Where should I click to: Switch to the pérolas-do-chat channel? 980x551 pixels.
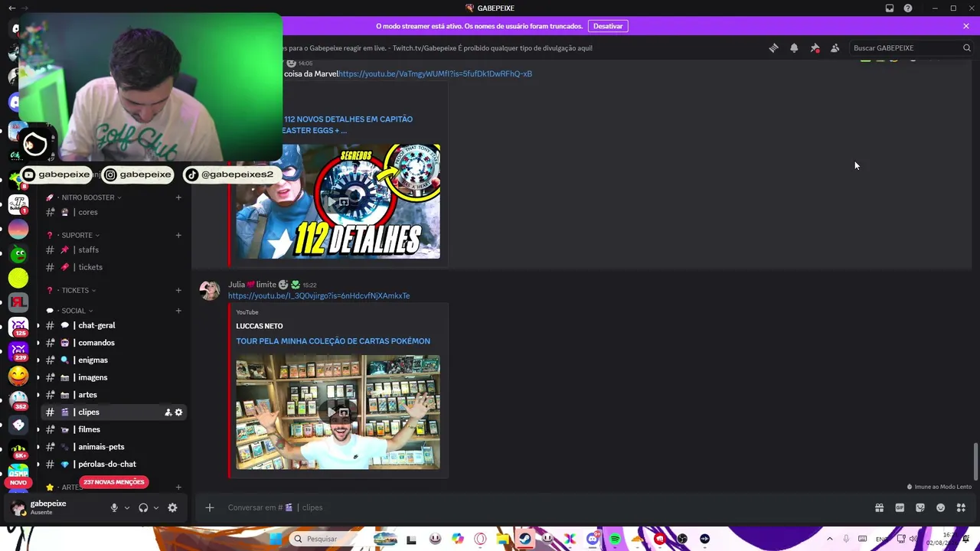[x=113, y=465]
